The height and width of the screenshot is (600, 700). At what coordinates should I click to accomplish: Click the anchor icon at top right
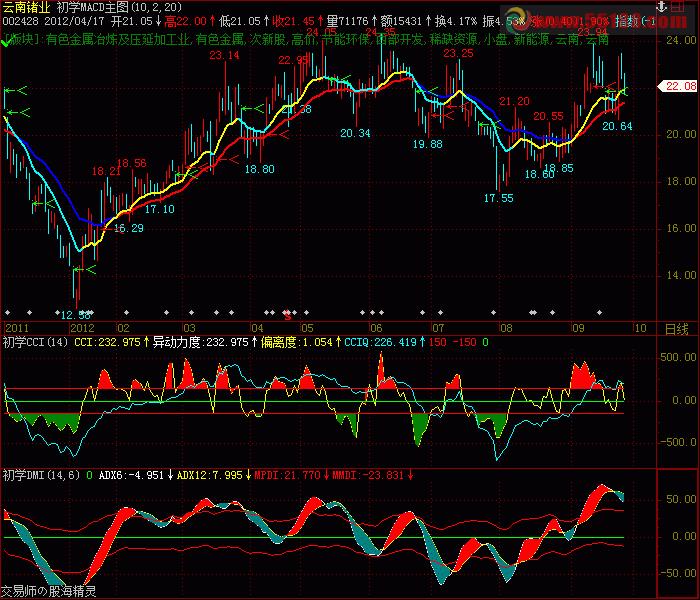click(x=661, y=6)
